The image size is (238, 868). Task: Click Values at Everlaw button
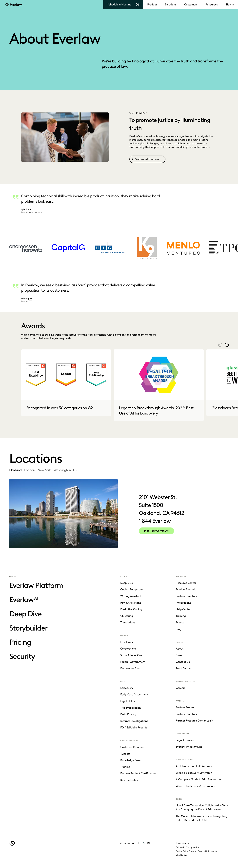point(147,159)
